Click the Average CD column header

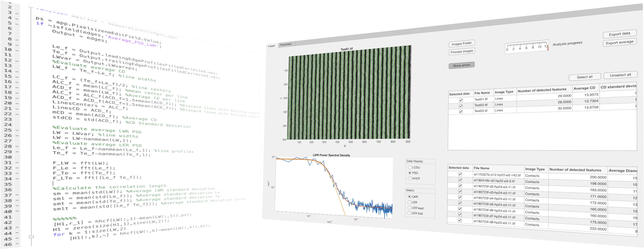click(584, 88)
